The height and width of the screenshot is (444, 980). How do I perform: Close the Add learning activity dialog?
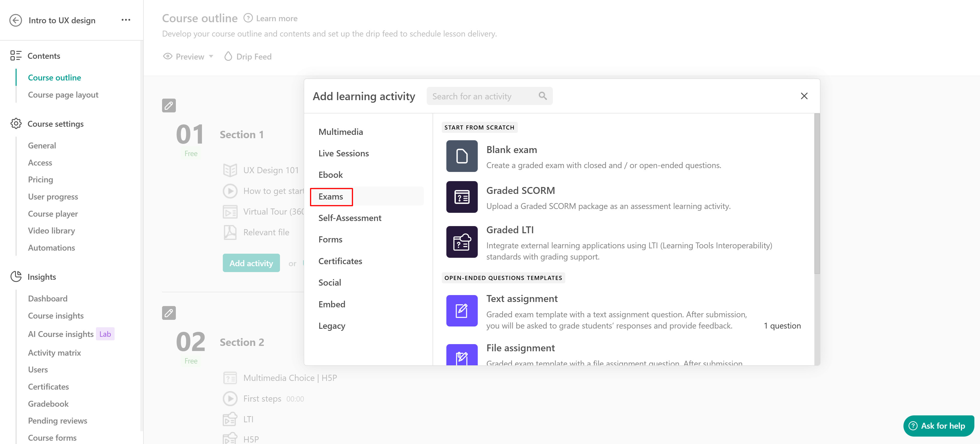coord(804,96)
